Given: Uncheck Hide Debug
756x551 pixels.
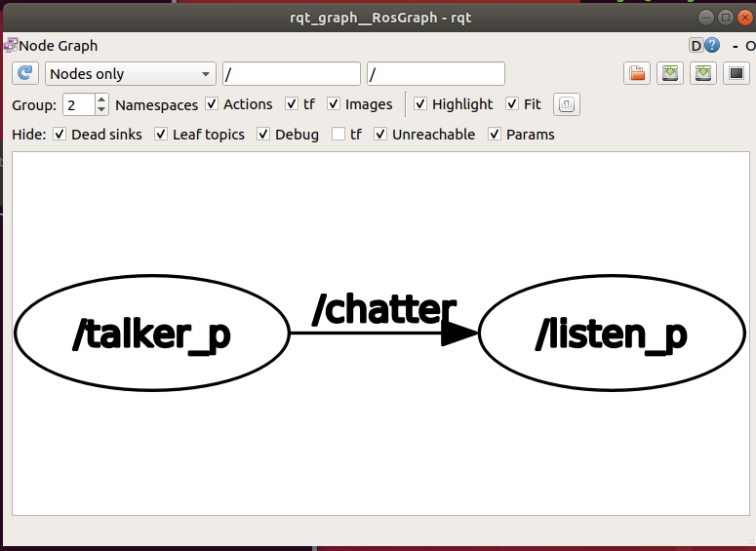Looking at the screenshot, I should pyautogui.click(x=262, y=134).
